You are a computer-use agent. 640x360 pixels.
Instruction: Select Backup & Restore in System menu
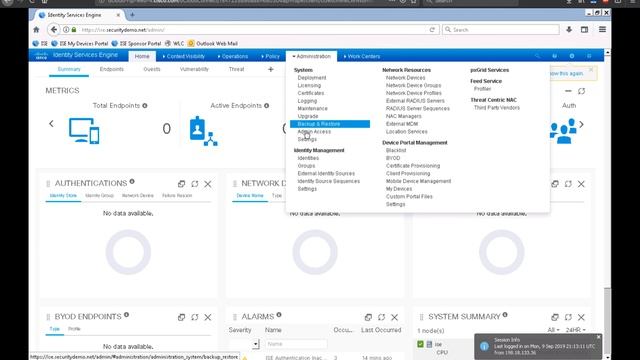[x=330, y=124]
